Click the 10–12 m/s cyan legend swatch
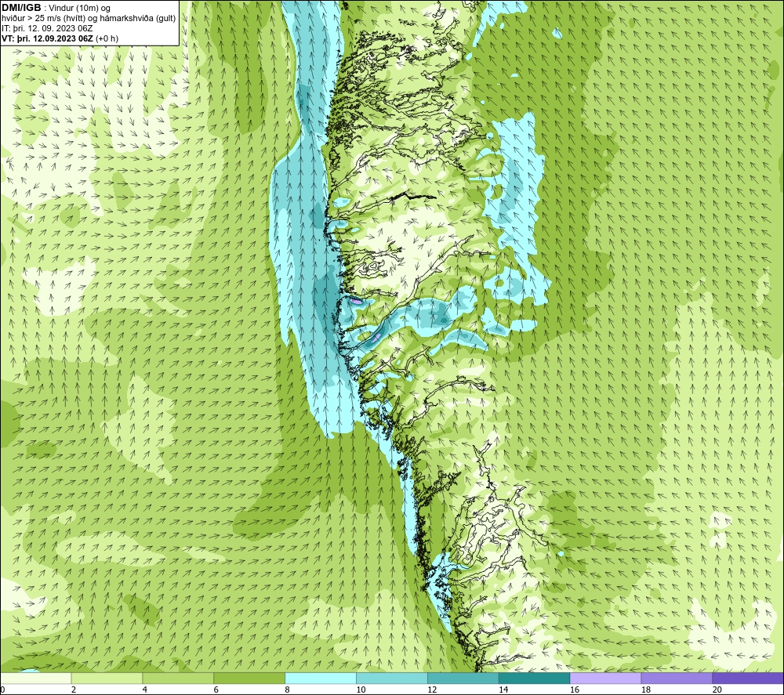 coord(392,678)
